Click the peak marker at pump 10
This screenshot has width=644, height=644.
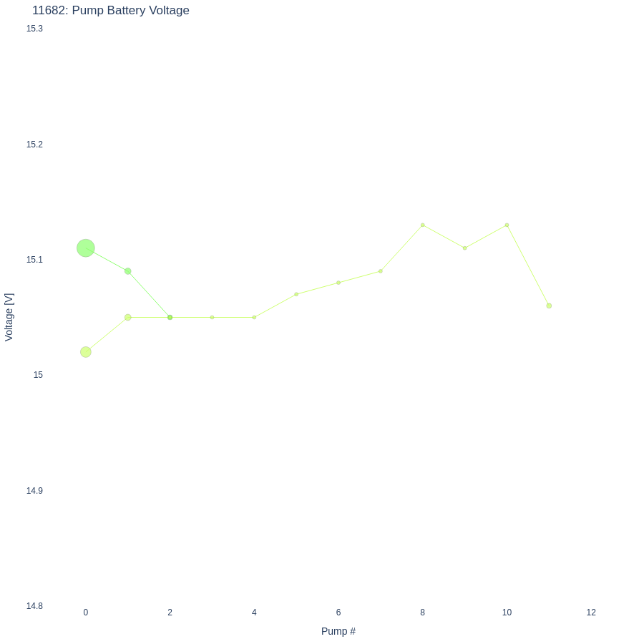pos(507,225)
